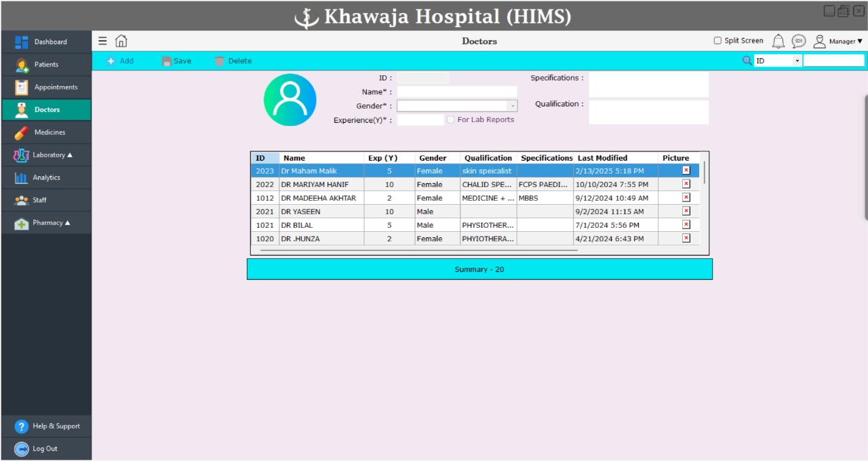Click Save in the toolbar
The width and height of the screenshot is (868, 461).
click(176, 61)
